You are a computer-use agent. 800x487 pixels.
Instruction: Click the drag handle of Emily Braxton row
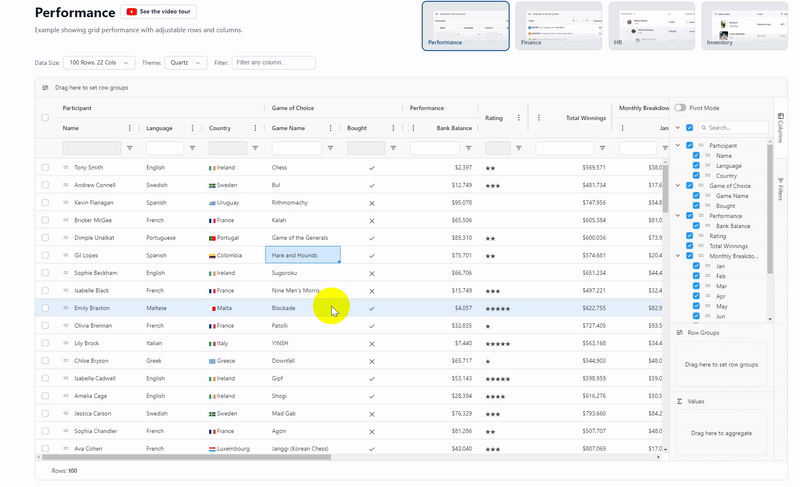(66, 308)
